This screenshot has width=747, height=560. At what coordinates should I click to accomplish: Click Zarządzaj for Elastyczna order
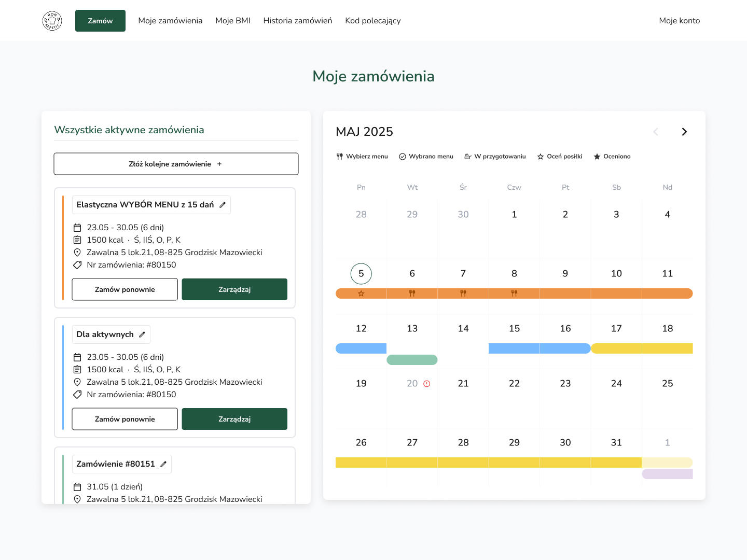234,289
